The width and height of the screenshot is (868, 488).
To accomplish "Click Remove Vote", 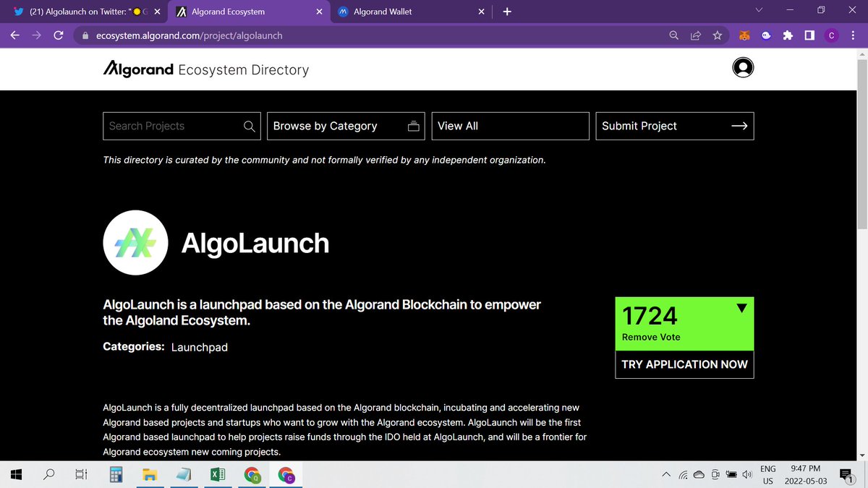I will tap(651, 337).
